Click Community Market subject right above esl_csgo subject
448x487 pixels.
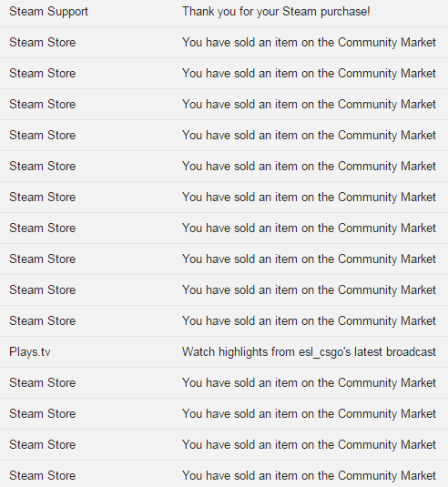click(309, 320)
